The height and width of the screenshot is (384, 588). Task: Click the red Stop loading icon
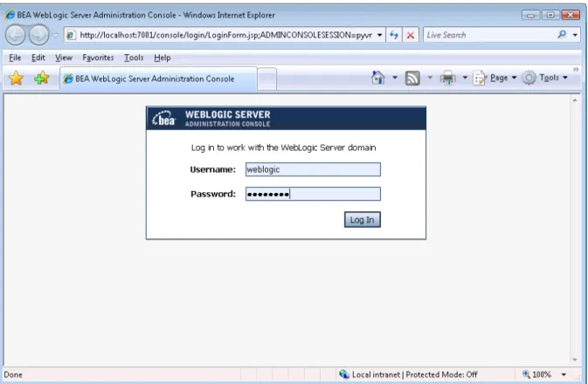point(411,35)
